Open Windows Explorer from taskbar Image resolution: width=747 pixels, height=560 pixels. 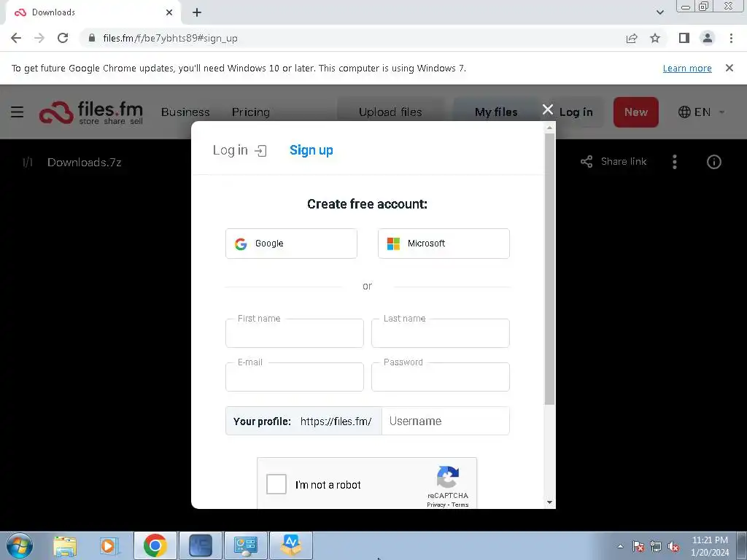click(x=65, y=545)
